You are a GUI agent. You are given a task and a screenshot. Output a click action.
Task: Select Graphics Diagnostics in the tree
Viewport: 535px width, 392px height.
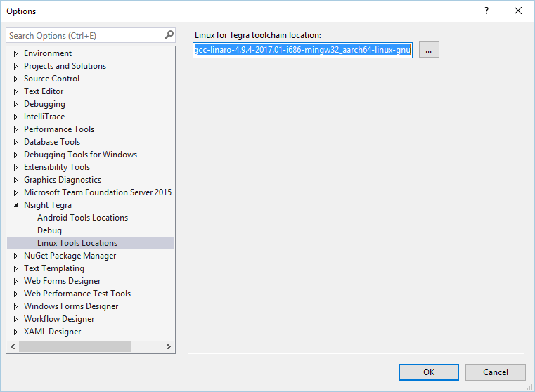click(x=63, y=180)
